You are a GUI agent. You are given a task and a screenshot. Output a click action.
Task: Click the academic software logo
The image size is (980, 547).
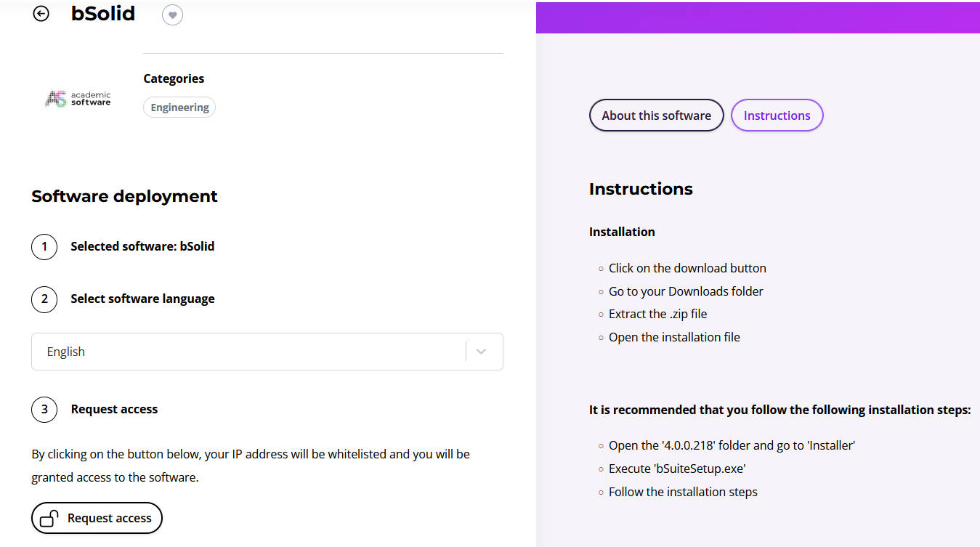pyautogui.click(x=77, y=98)
